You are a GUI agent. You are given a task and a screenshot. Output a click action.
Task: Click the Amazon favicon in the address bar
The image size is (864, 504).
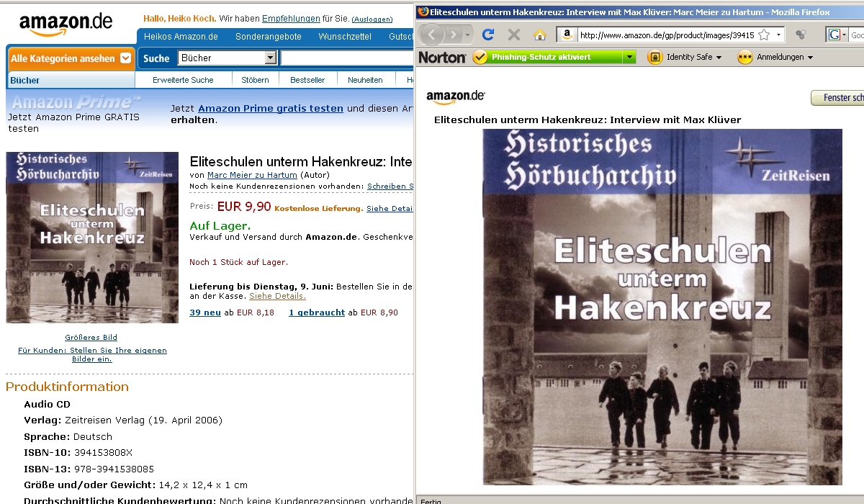(x=567, y=35)
